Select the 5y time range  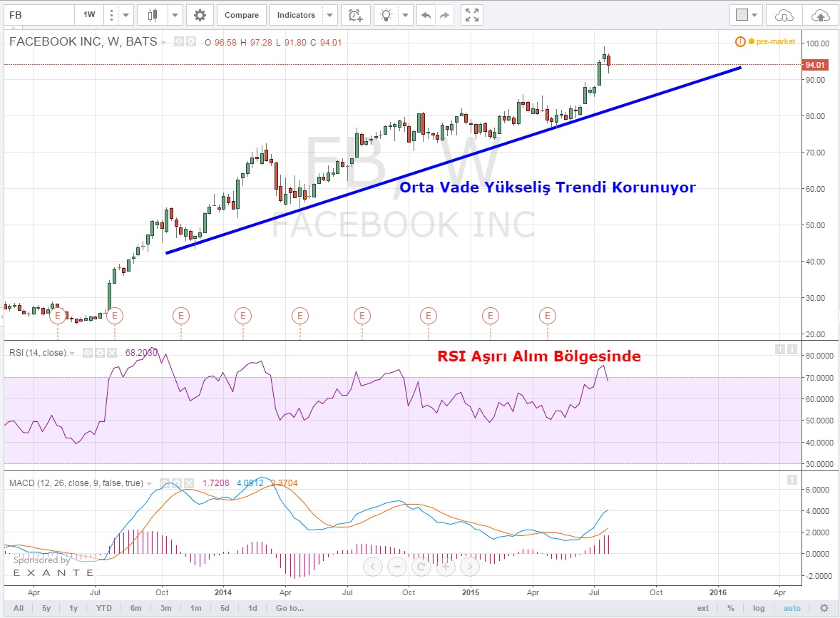click(46, 608)
